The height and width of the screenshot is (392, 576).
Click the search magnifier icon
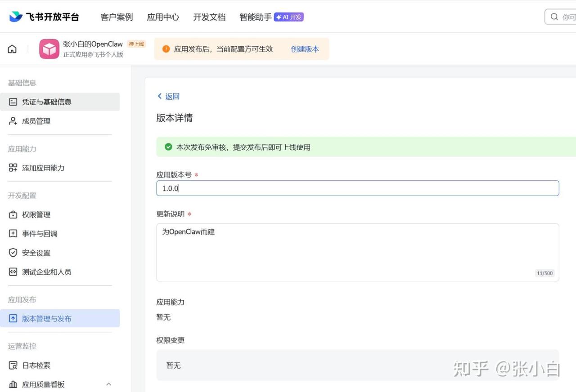pyautogui.click(x=554, y=17)
